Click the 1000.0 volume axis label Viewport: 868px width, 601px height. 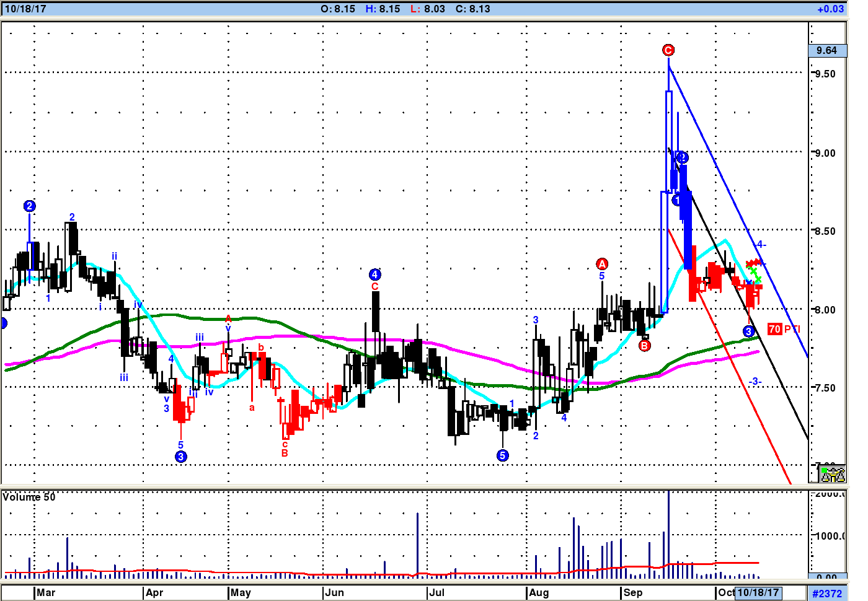pos(829,536)
